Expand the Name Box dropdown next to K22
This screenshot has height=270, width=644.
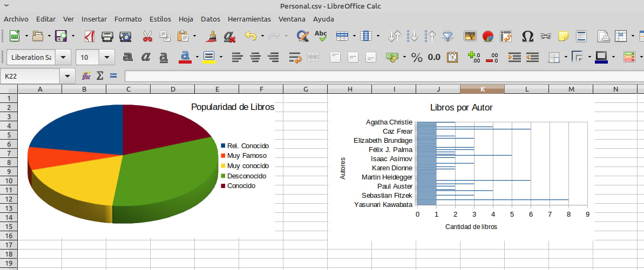coord(67,76)
